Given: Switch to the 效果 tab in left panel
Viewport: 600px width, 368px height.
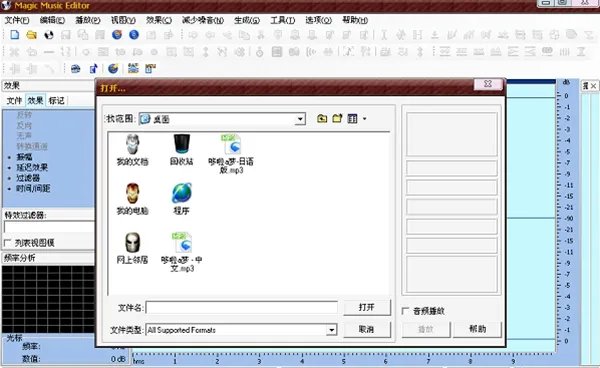Looking at the screenshot, I should point(35,100).
